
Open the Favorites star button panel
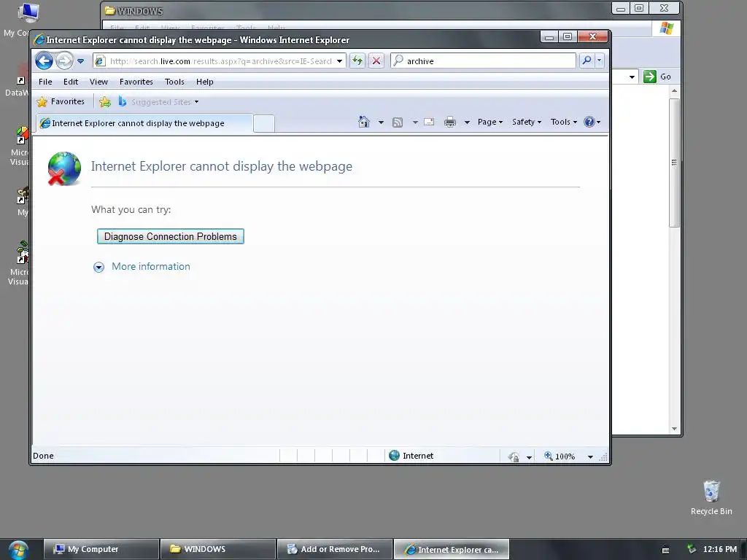[x=61, y=102]
